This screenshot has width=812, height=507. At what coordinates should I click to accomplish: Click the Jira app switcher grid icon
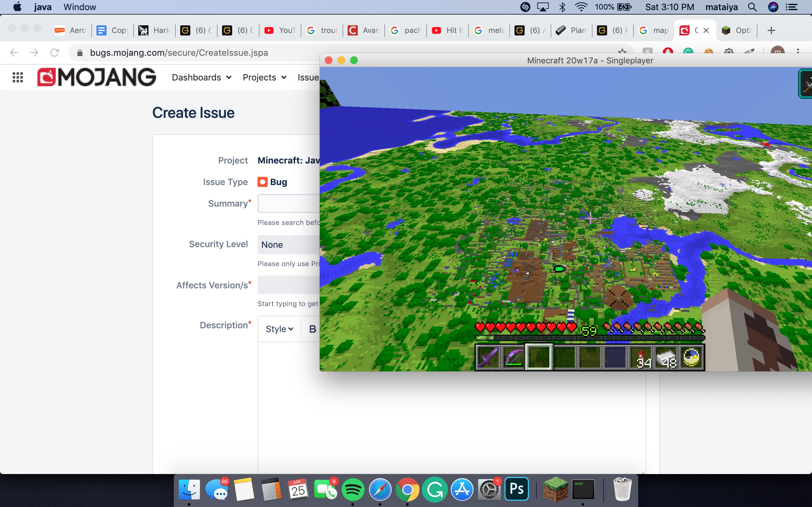(x=17, y=77)
